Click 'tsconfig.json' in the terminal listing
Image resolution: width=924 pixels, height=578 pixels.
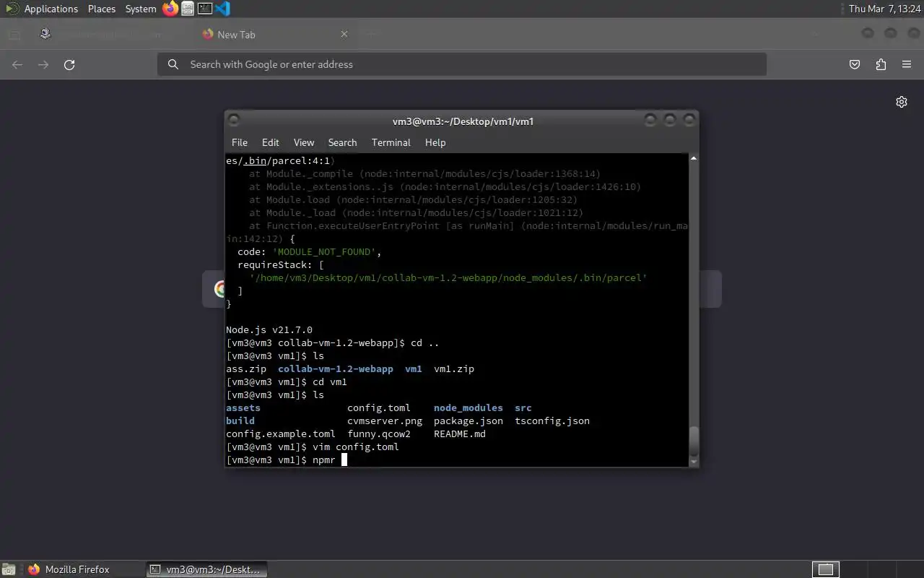tap(552, 420)
